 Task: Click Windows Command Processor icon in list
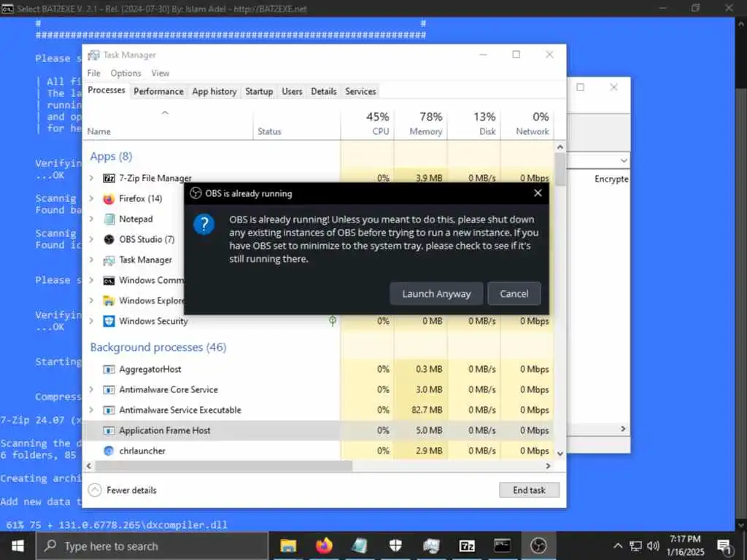coord(109,281)
